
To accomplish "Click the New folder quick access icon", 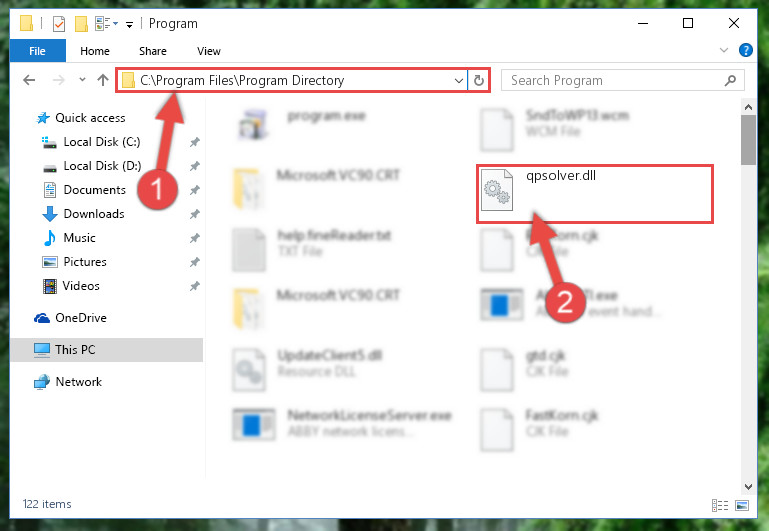I will [x=81, y=24].
